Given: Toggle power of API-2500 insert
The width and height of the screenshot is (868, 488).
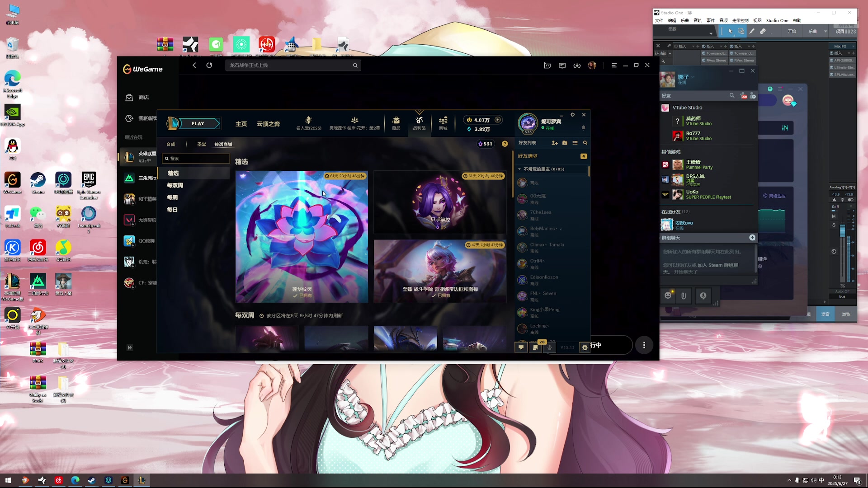Looking at the screenshot, I should 832,61.
